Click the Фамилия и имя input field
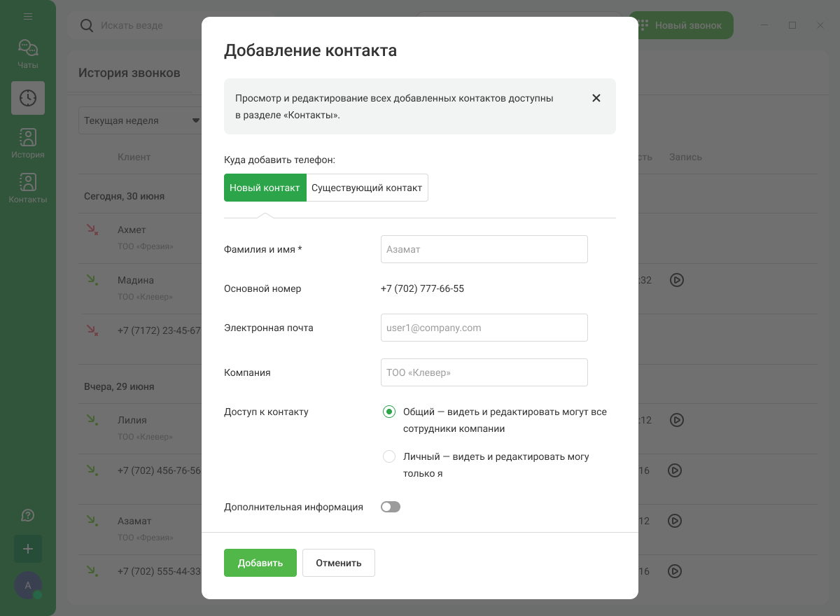The height and width of the screenshot is (616, 840). [484, 249]
